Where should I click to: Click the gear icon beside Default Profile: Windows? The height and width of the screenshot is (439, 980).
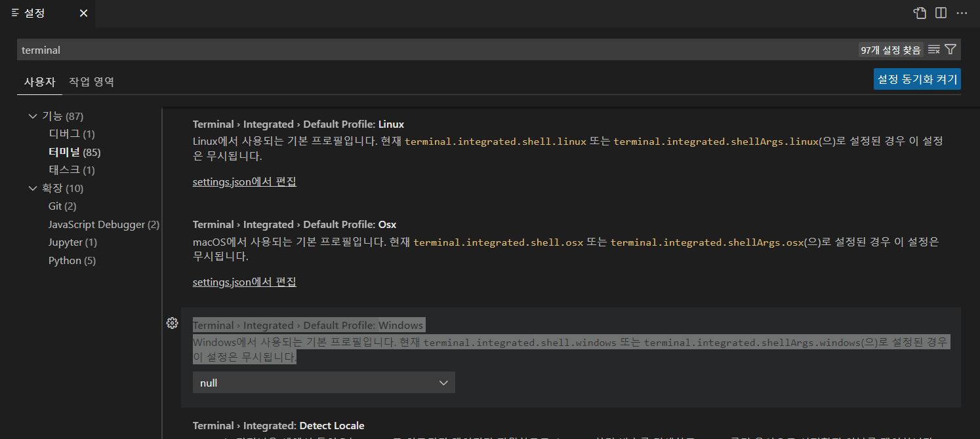point(173,322)
